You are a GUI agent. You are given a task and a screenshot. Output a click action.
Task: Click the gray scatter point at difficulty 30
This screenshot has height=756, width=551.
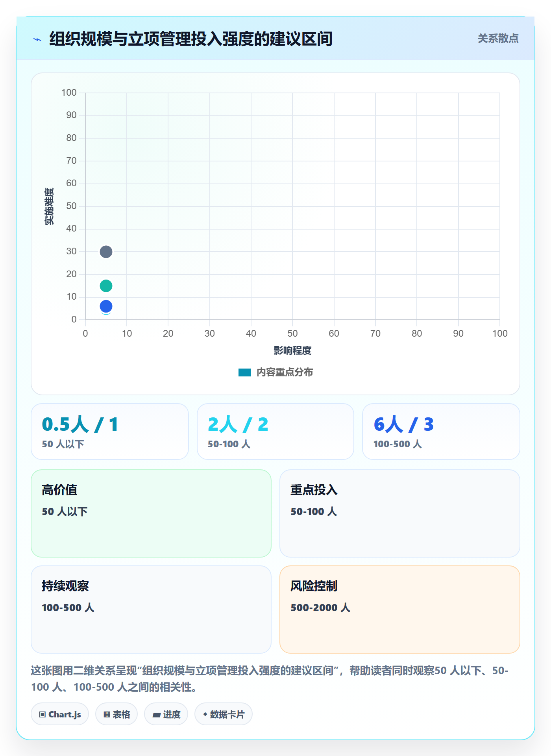106,252
